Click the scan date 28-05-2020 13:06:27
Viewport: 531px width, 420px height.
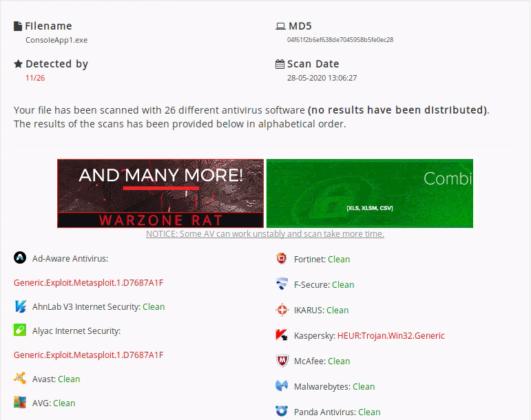(x=322, y=78)
